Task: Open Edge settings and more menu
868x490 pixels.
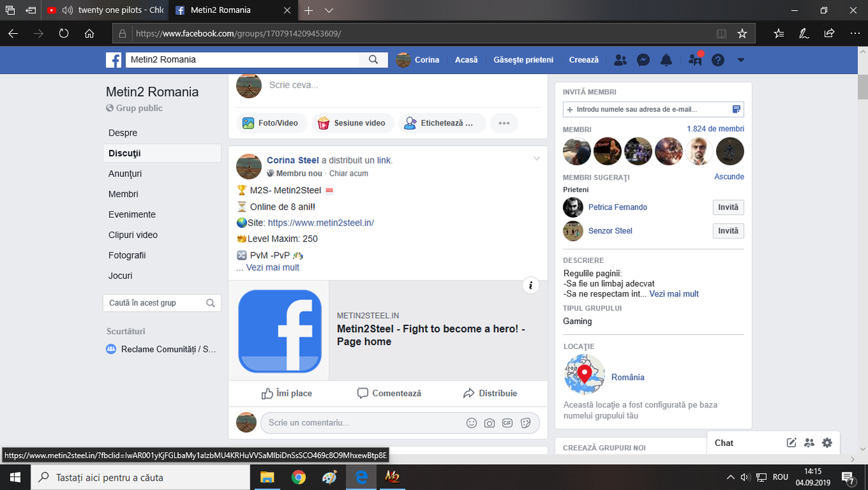Action: [854, 33]
